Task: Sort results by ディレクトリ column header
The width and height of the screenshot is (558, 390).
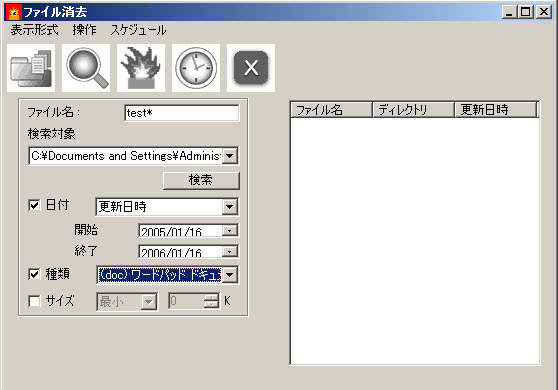Action: click(413, 110)
